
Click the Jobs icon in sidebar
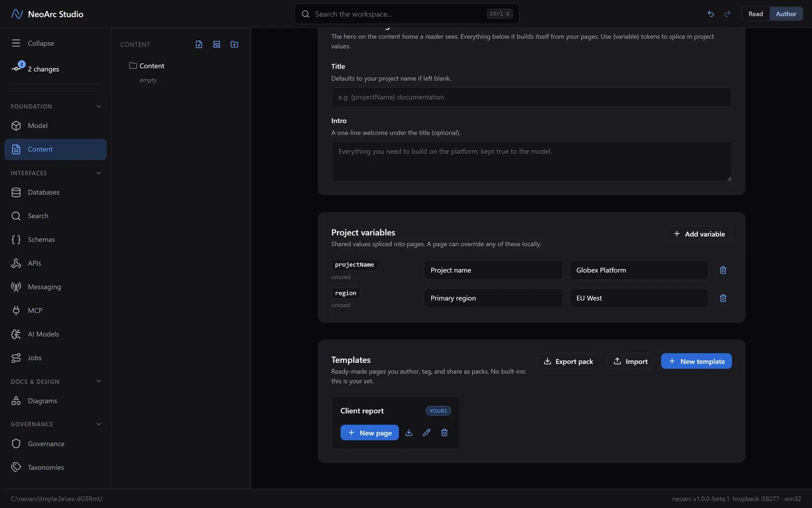16,358
